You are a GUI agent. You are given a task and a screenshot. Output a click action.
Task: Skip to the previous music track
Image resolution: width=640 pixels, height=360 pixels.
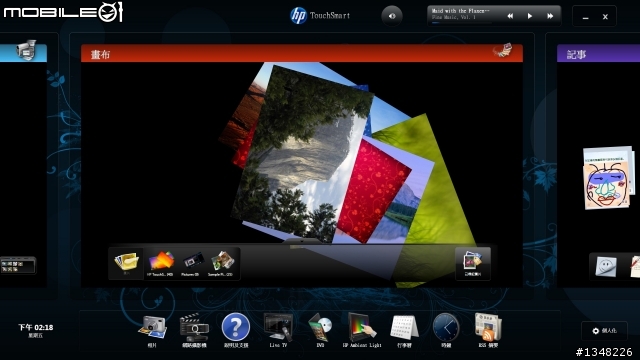pos(510,16)
